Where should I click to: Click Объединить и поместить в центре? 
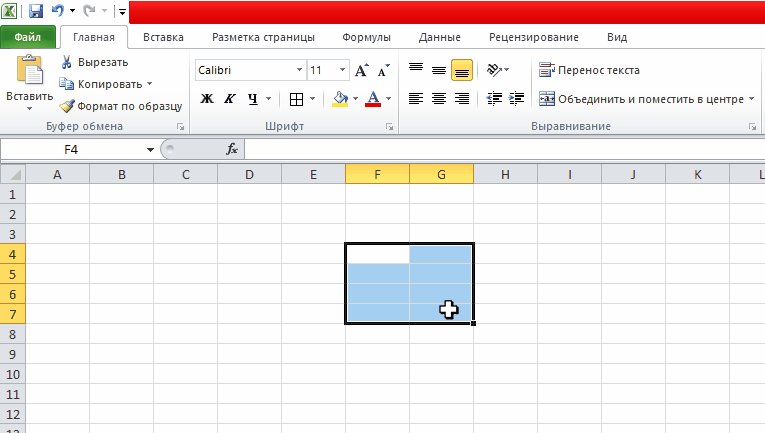(x=642, y=99)
